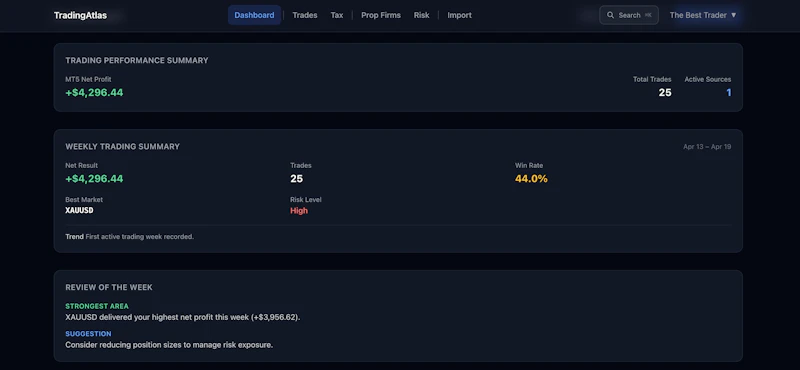Image resolution: width=800 pixels, height=370 pixels.
Task: Click the Review of the Week heading
Action: 109,287
